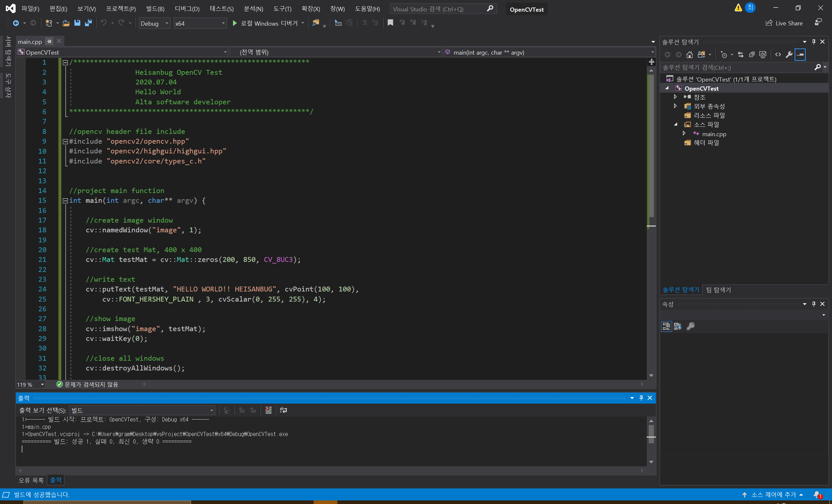Click Solution Explorer home icon
Image resolution: width=832 pixels, height=504 pixels.
[x=690, y=55]
